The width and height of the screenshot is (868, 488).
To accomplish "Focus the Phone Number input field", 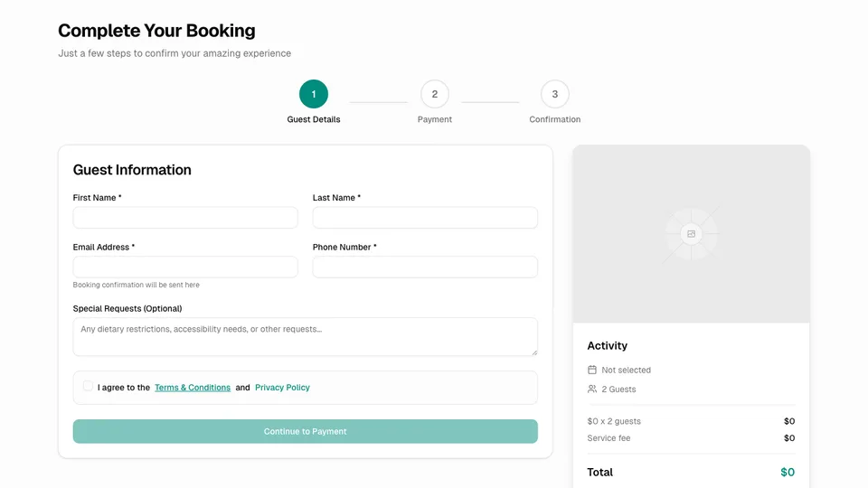I will coord(425,267).
